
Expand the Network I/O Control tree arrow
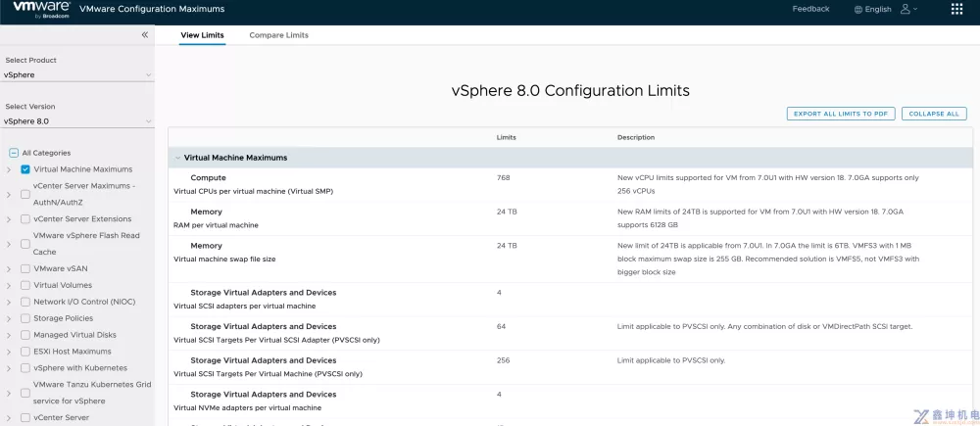[8, 303]
